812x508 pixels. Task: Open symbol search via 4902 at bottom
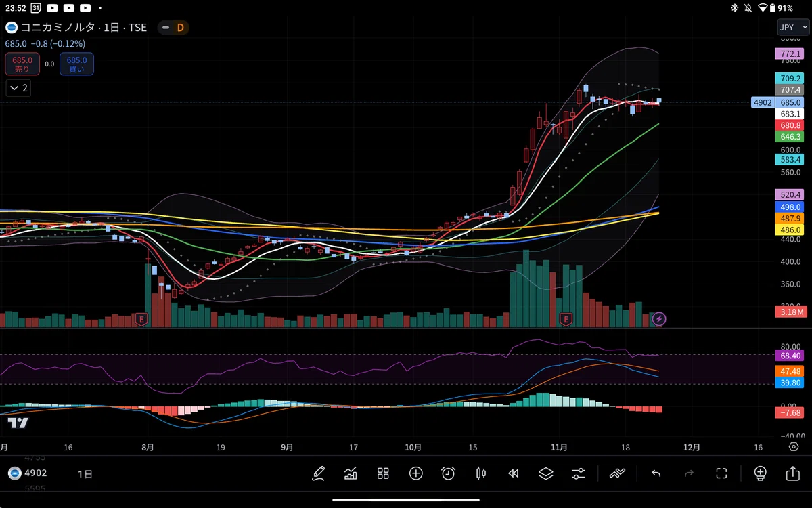click(x=28, y=473)
